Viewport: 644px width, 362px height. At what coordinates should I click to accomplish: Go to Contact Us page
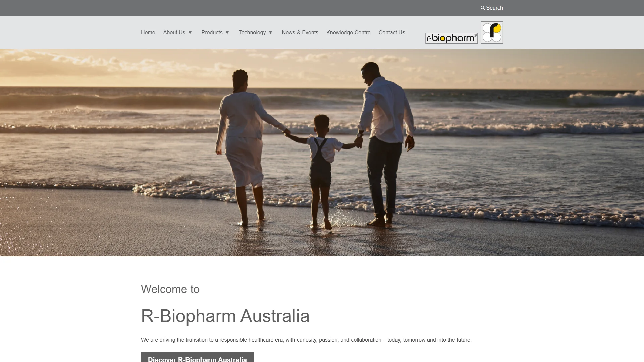click(392, 33)
